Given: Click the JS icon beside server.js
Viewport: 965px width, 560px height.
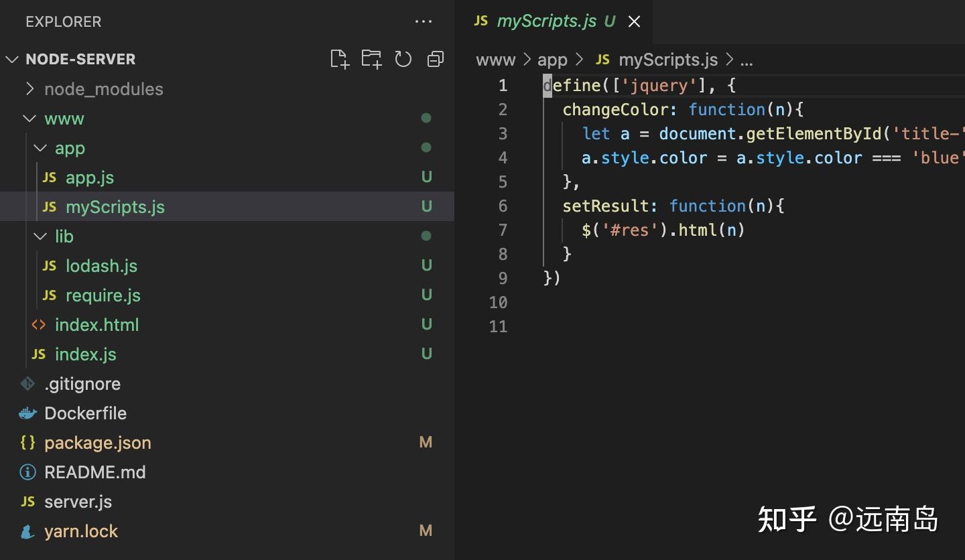Looking at the screenshot, I should pyautogui.click(x=28, y=502).
